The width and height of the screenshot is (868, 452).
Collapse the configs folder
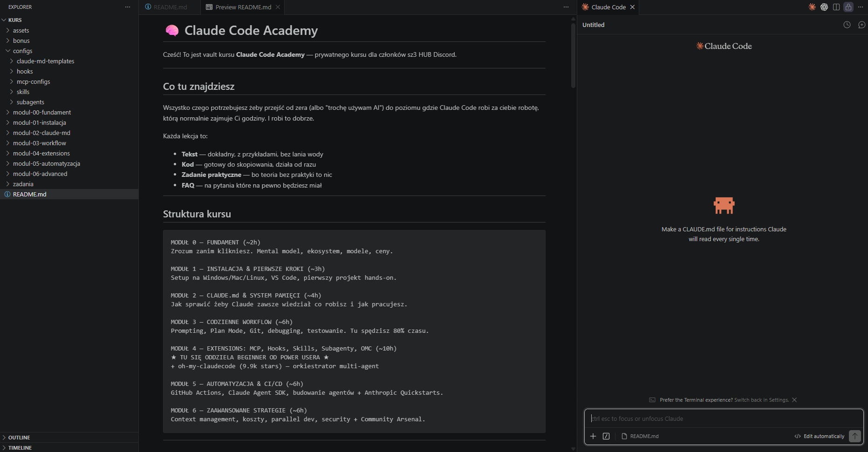pos(22,51)
